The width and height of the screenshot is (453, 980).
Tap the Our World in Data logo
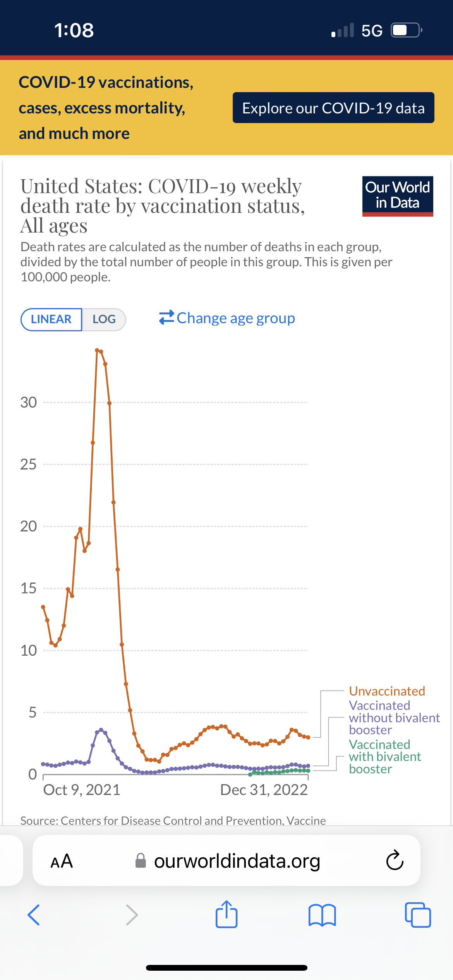click(398, 196)
